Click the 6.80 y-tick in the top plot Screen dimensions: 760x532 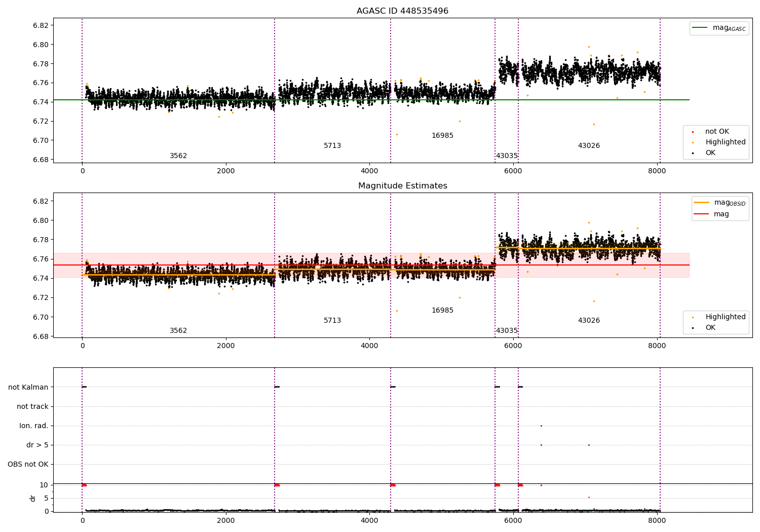tap(41, 45)
